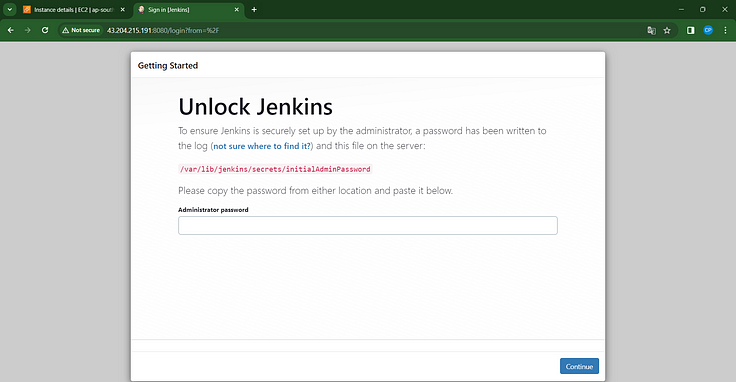This screenshot has height=382, width=736.
Task: Close the Sign in [Jenkins] tab
Action: pos(237,9)
